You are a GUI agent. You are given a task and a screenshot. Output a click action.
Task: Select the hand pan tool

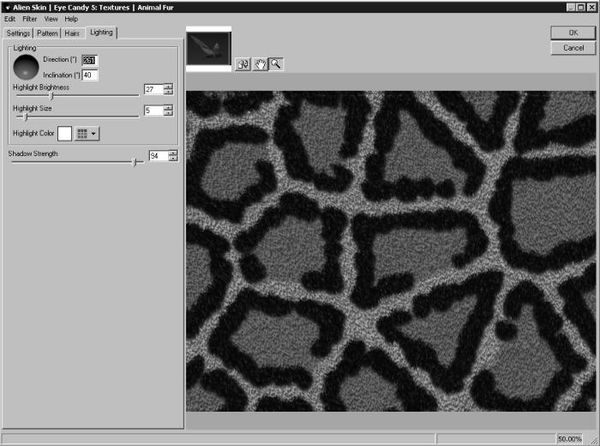(x=259, y=64)
